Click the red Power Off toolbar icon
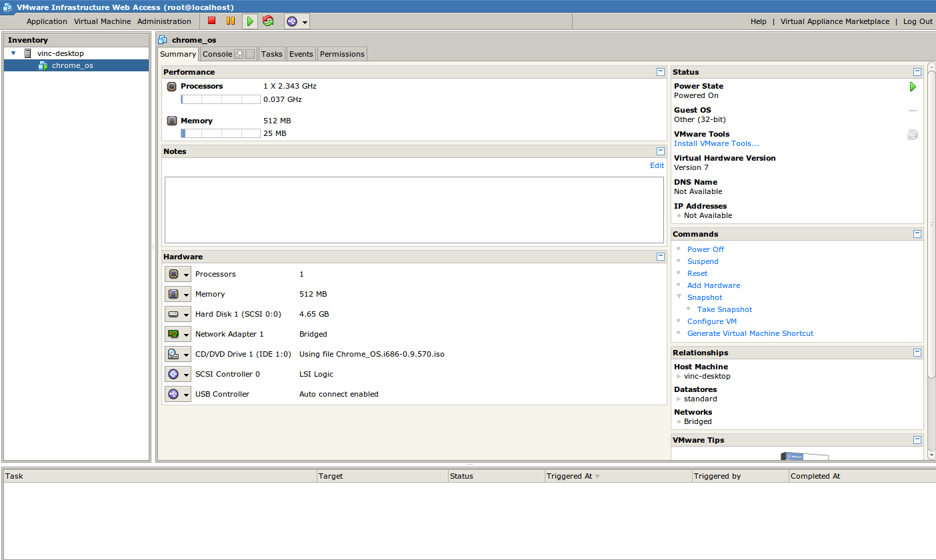The height and width of the screenshot is (560, 936). click(x=211, y=21)
